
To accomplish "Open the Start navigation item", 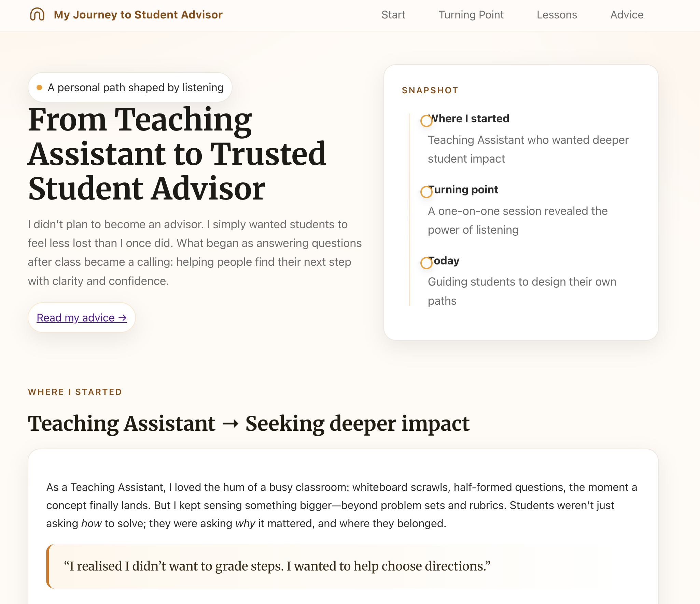I will coord(393,15).
